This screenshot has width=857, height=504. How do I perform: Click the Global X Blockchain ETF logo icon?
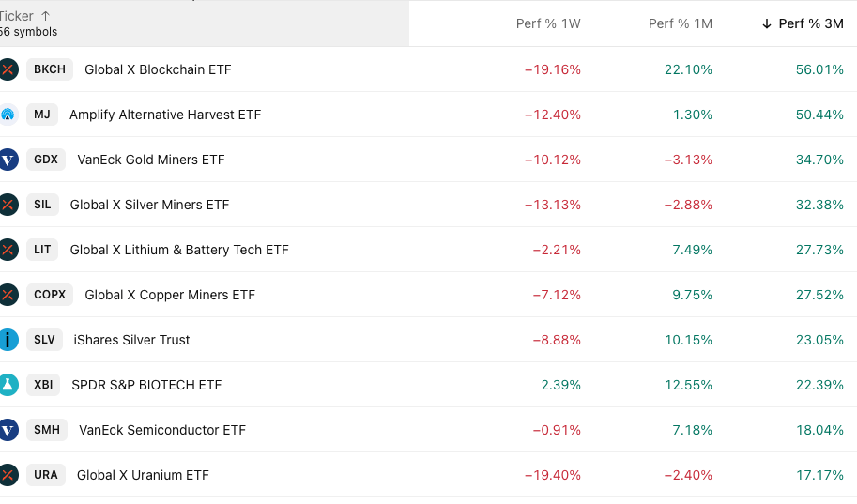coord(8,69)
